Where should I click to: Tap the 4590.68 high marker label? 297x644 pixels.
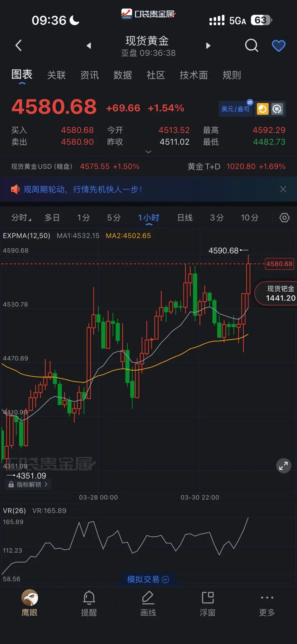223,250
